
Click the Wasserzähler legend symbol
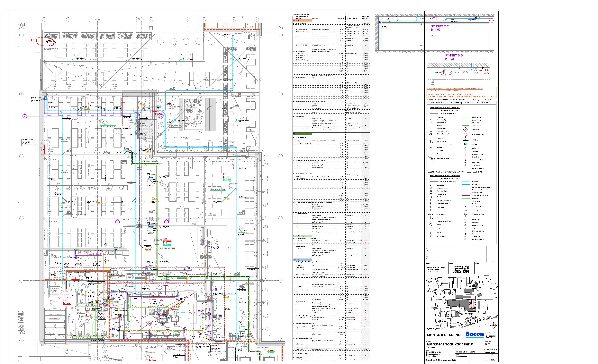click(431, 236)
